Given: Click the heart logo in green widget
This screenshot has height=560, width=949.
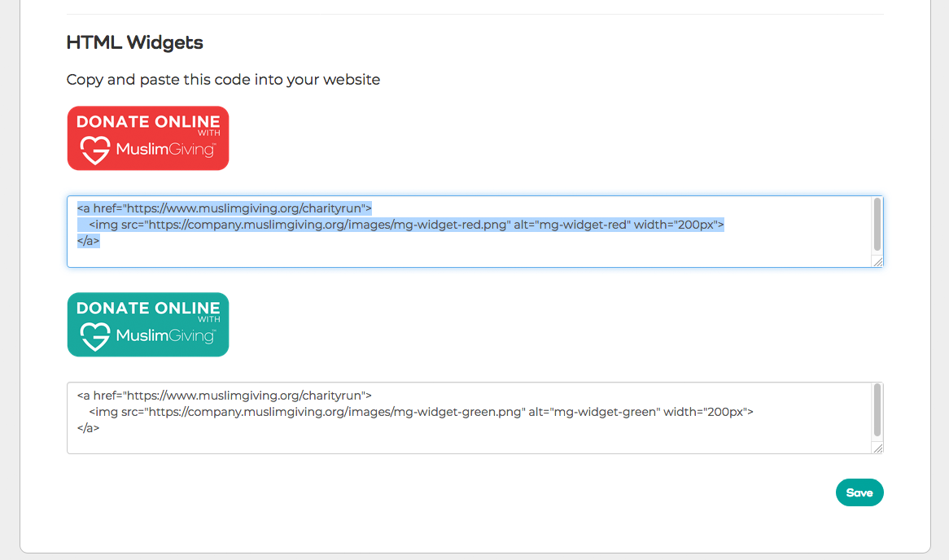Looking at the screenshot, I should click(x=95, y=337).
